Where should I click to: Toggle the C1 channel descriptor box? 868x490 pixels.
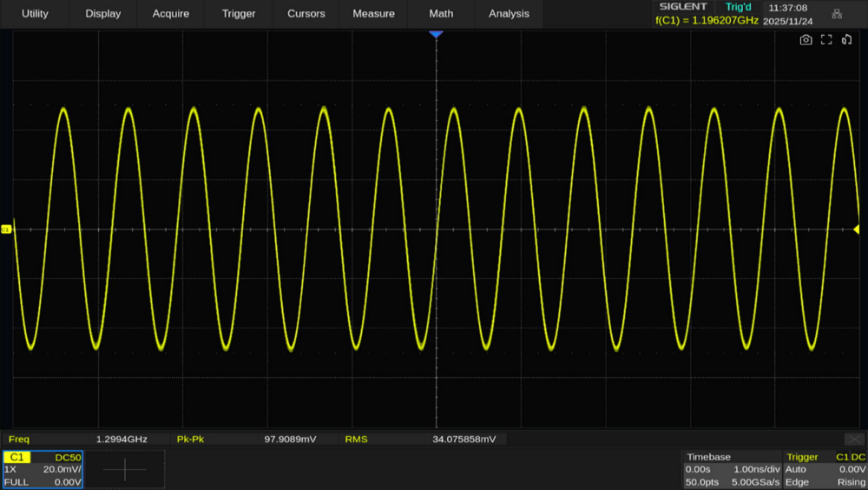(x=43, y=469)
